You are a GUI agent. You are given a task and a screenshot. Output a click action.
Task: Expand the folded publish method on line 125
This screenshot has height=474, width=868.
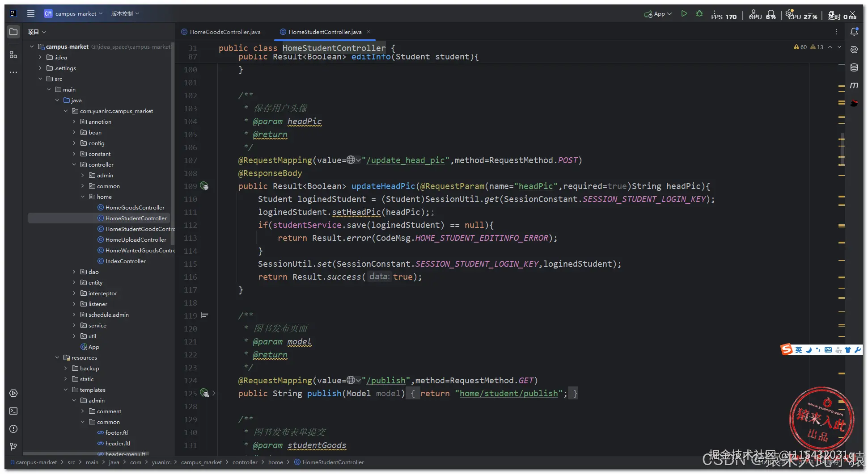click(x=214, y=394)
